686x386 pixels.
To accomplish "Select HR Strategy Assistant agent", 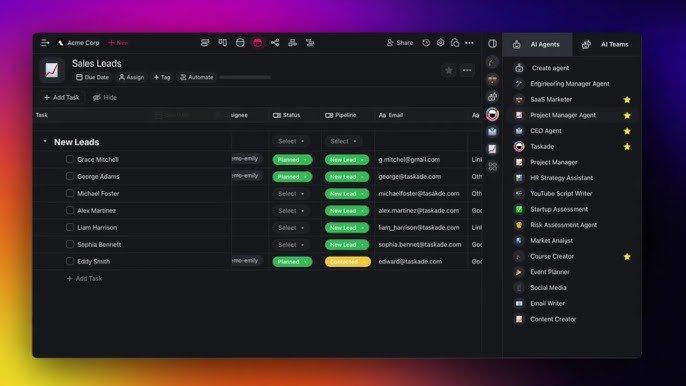I will coord(561,178).
